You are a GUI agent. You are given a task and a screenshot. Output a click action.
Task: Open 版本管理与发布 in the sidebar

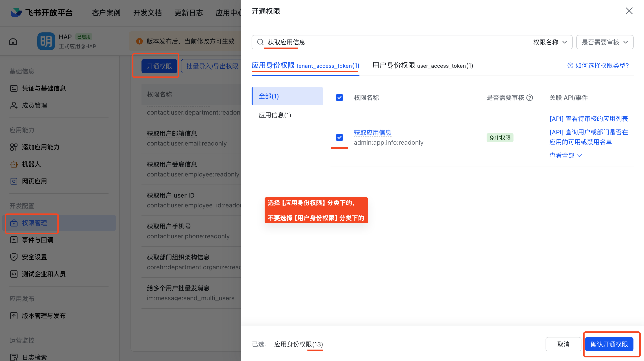[x=44, y=315]
